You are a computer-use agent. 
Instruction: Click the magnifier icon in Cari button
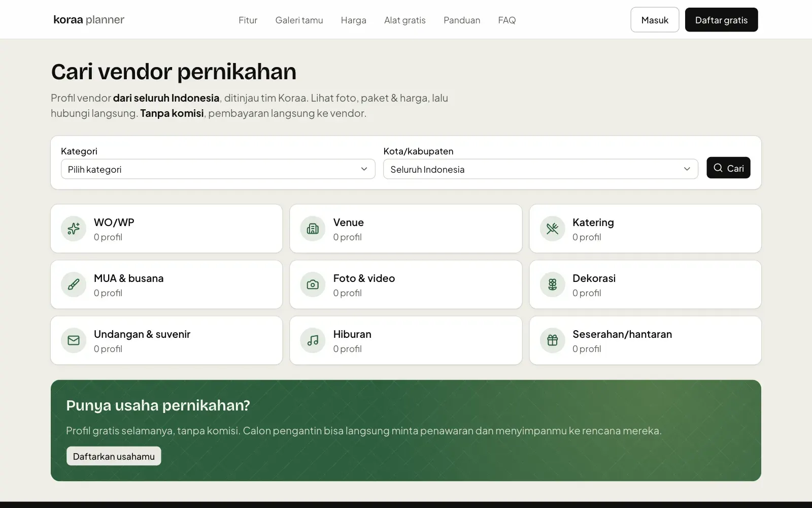point(718,168)
